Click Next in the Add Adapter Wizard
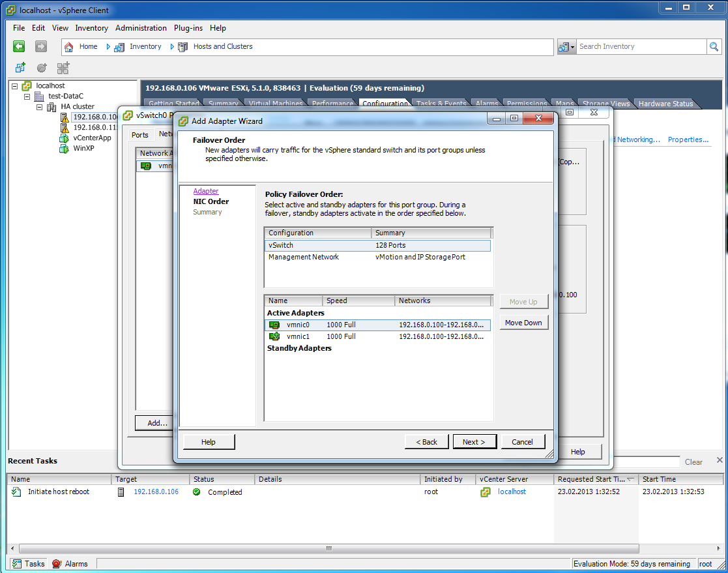728x573 pixels. (474, 442)
